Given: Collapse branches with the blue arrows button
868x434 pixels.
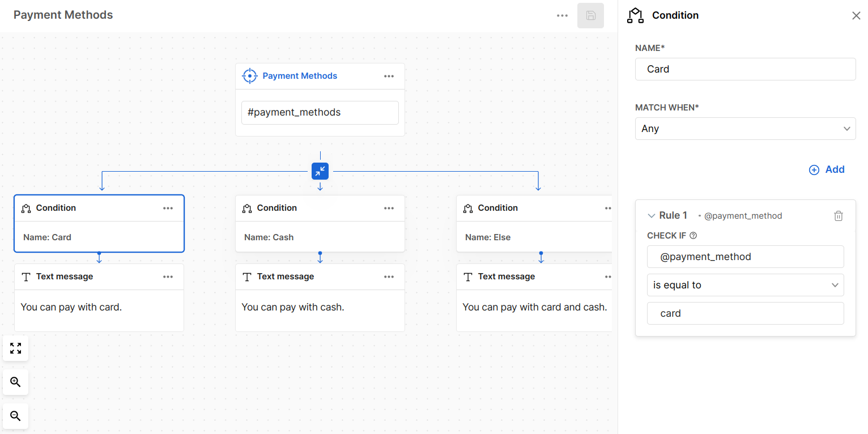Looking at the screenshot, I should [x=320, y=171].
